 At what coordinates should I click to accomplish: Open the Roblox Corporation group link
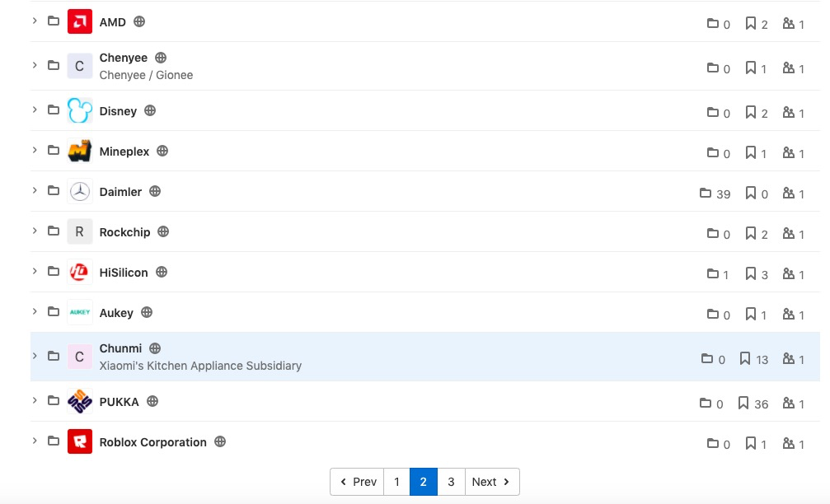[x=152, y=442]
